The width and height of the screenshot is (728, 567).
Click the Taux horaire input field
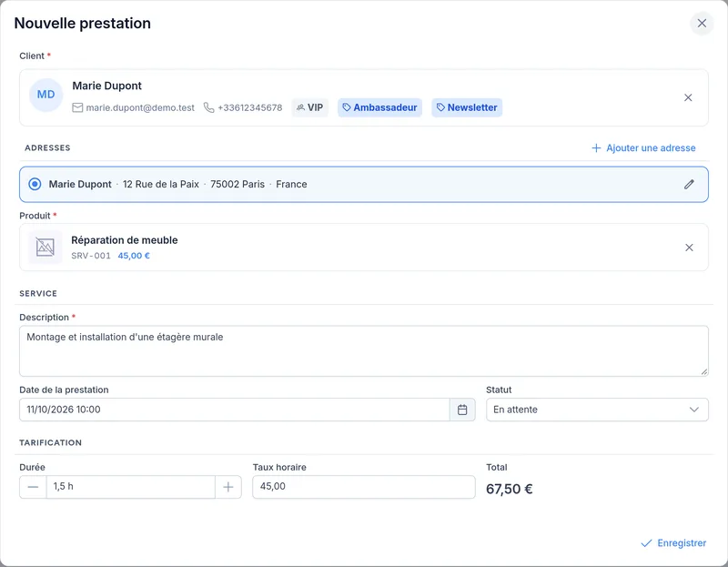click(364, 487)
